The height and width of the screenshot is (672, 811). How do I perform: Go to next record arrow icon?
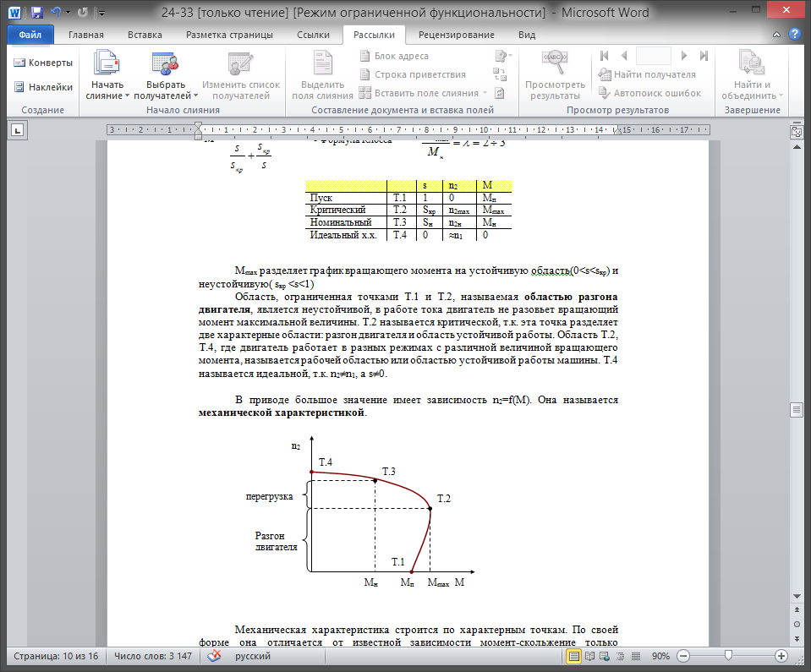(684, 55)
